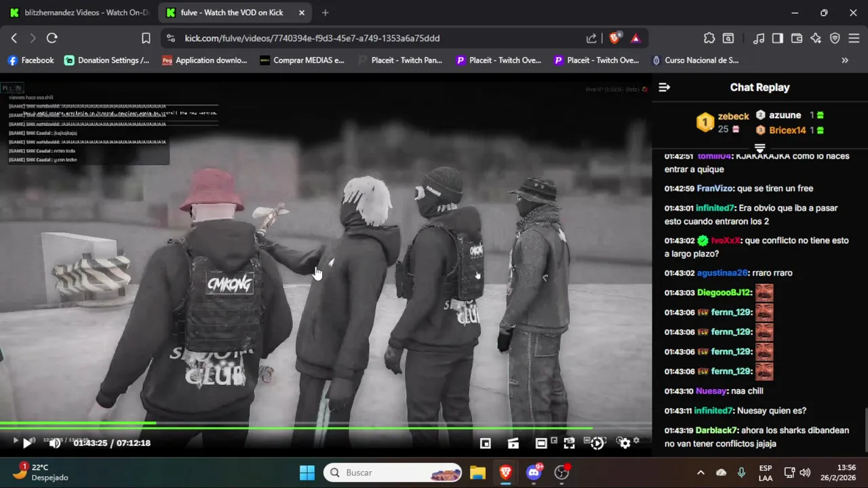
Task: Play the Kick VOD video
Action: tap(27, 443)
